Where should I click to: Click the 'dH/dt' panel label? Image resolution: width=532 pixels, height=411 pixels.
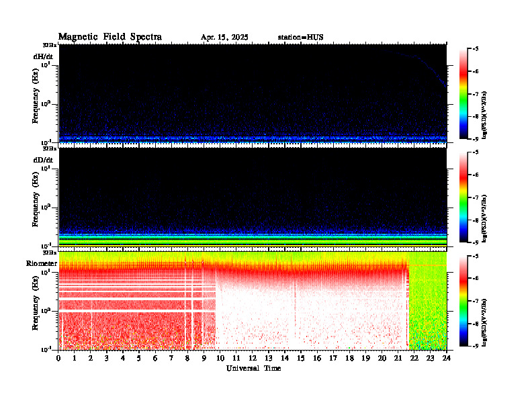pyautogui.click(x=43, y=56)
